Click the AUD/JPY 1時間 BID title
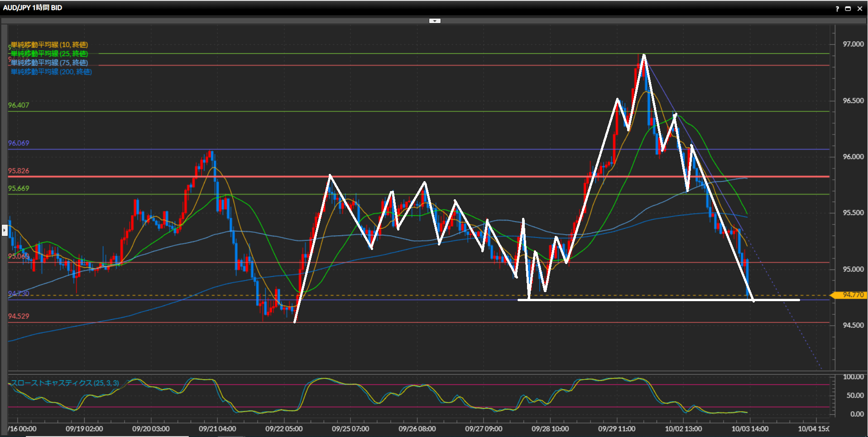Viewport: 868px width, 437px height. coord(33,8)
